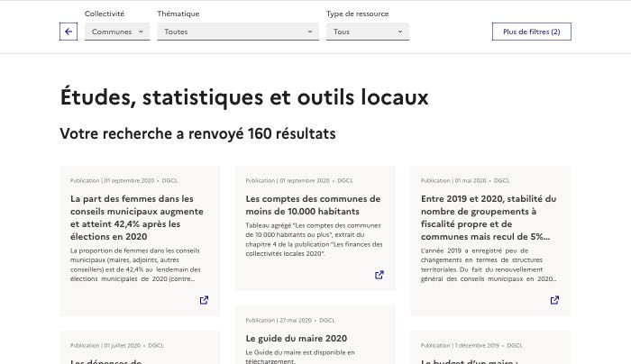Click description text 'Tableau agrégé Les comptes des communes'
This screenshot has height=364, width=631.
[314, 240]
